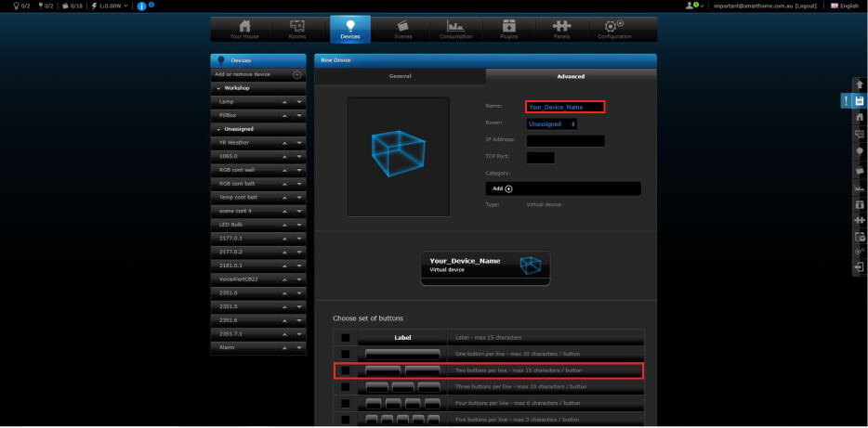The width and height of the screenshot is (868, 428).
Task: Click down arrow for RGB cont wall
Action: tap(299, 170)
